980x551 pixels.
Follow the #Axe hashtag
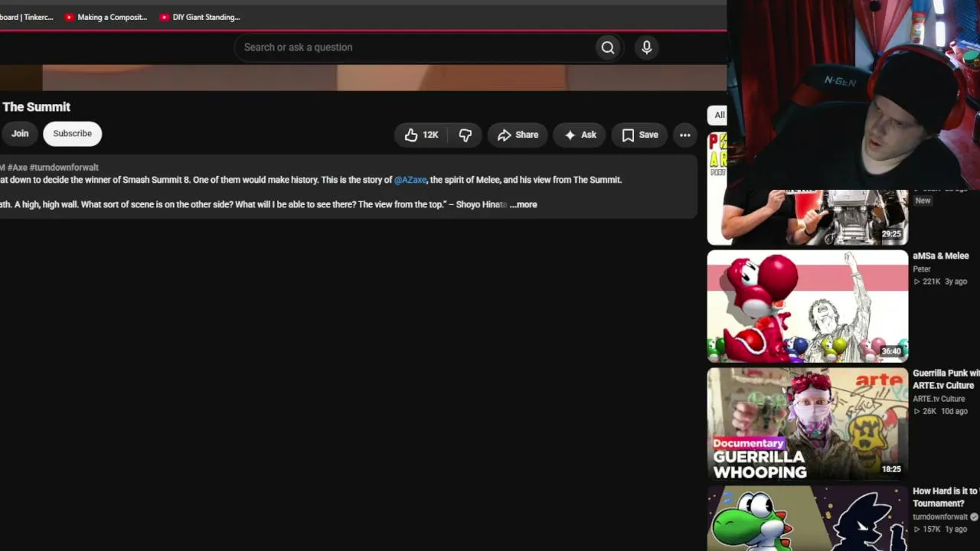17,167
